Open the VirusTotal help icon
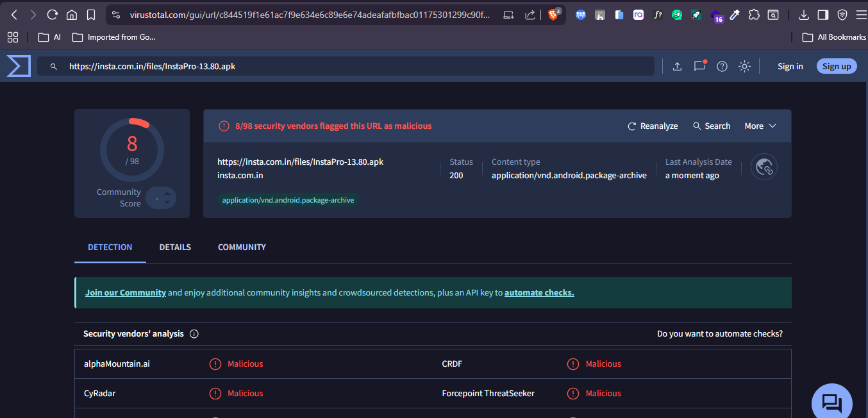Viewport: 868px width, 418px height. point(722,66)
